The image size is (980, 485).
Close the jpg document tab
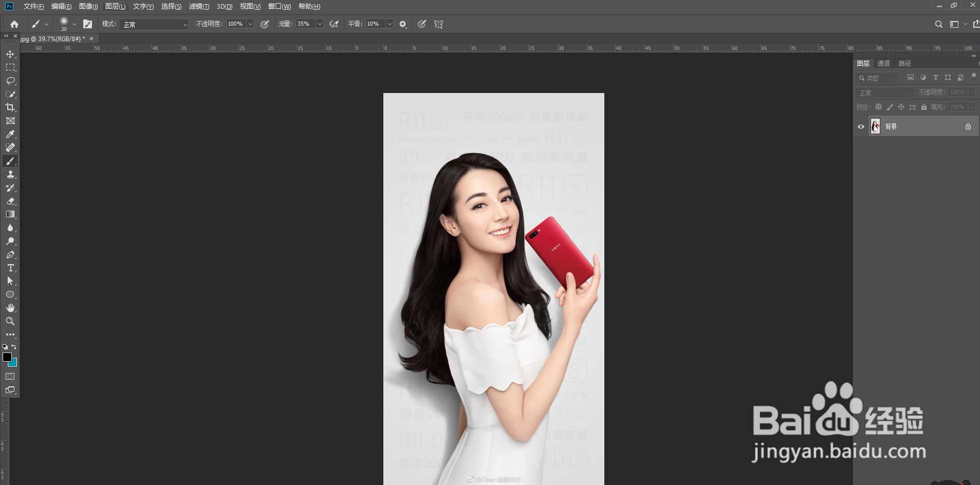point(91,39)
